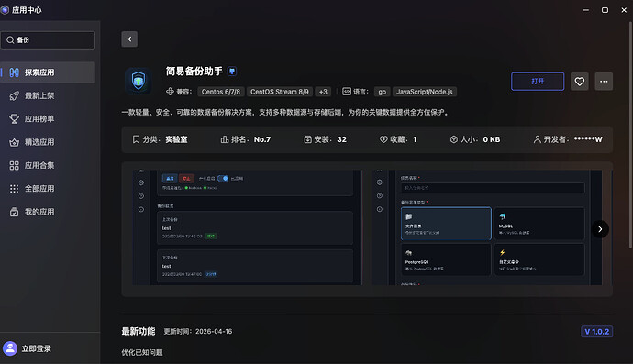Click the search magnifier icon
The width and height of the screenshot is (633, 364).
click(x=10, y=40)
